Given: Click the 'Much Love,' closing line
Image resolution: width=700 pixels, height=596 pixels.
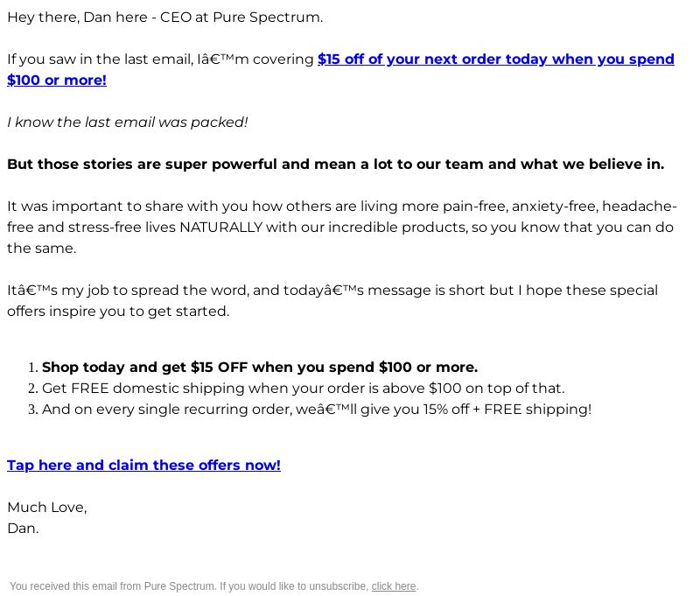Looking at the screenshot, I should coord(47,507).
